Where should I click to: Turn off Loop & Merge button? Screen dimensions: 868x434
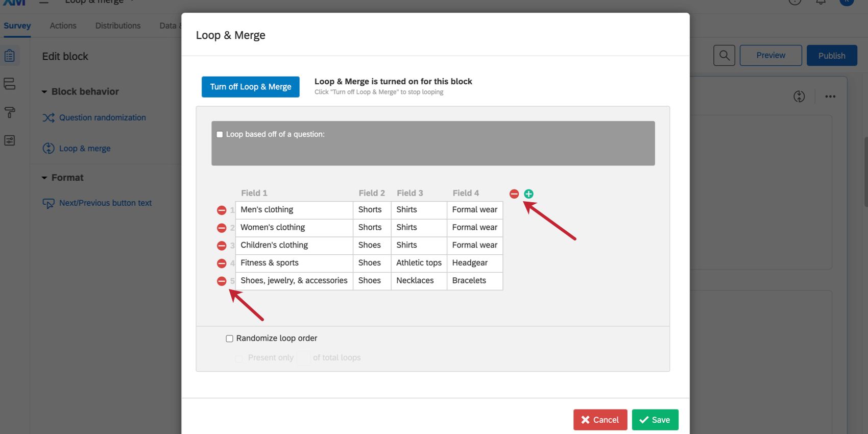point(250,87)
